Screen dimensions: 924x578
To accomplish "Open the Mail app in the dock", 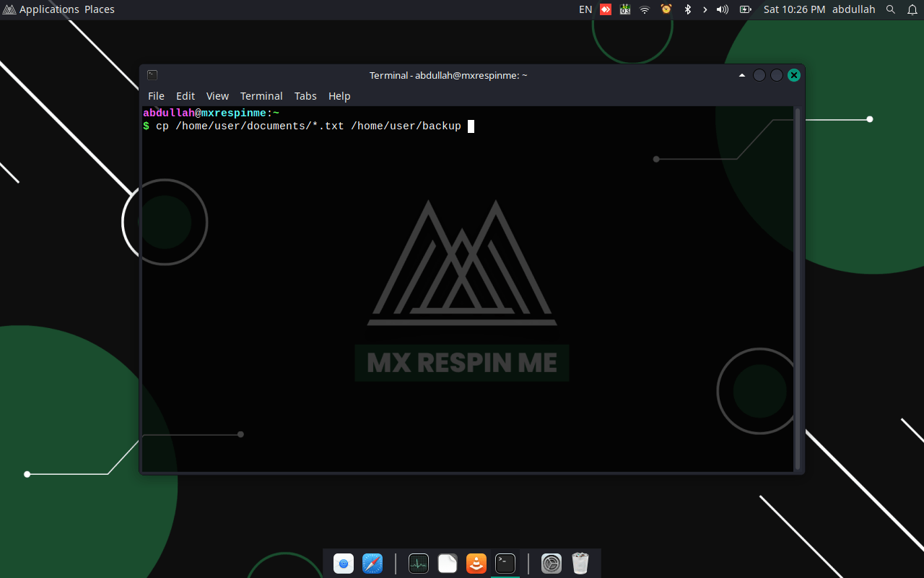I will 344,564.
